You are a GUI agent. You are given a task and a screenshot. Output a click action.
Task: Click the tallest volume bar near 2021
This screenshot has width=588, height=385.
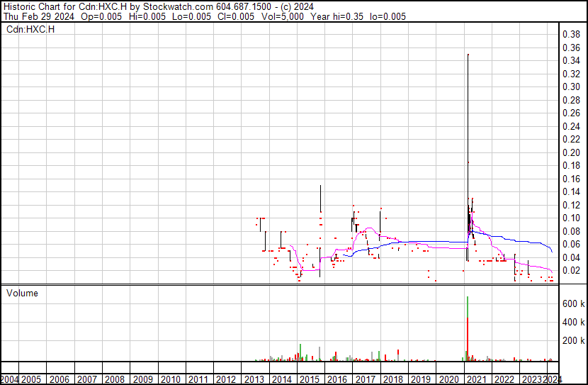[x=468, y=329]
